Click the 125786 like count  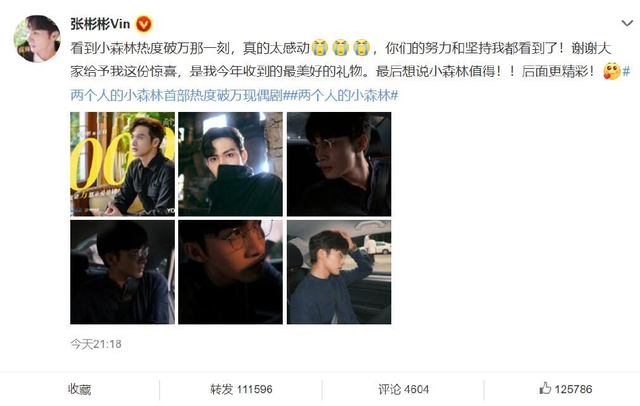(573, 389)
